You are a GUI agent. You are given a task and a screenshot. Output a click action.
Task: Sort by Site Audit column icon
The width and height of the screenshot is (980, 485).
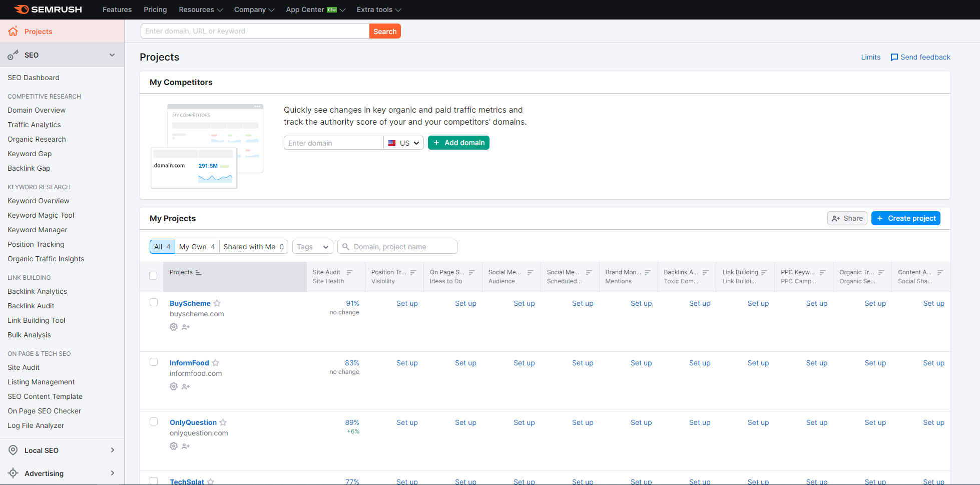point(349,273)
